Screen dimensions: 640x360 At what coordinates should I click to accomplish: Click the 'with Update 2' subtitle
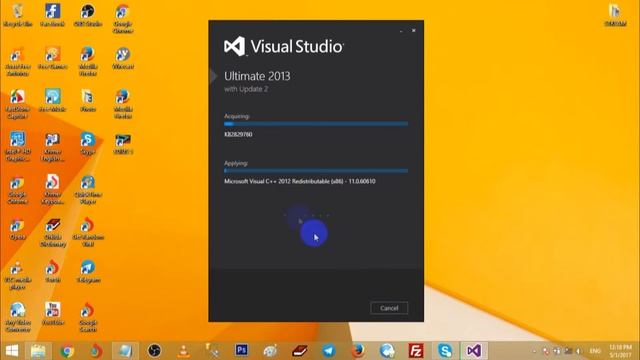pyautogui.click(x=246, y=89)
